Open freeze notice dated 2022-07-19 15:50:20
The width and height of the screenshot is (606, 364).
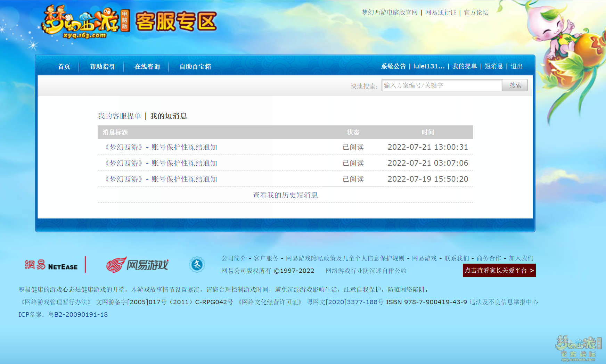161,179
